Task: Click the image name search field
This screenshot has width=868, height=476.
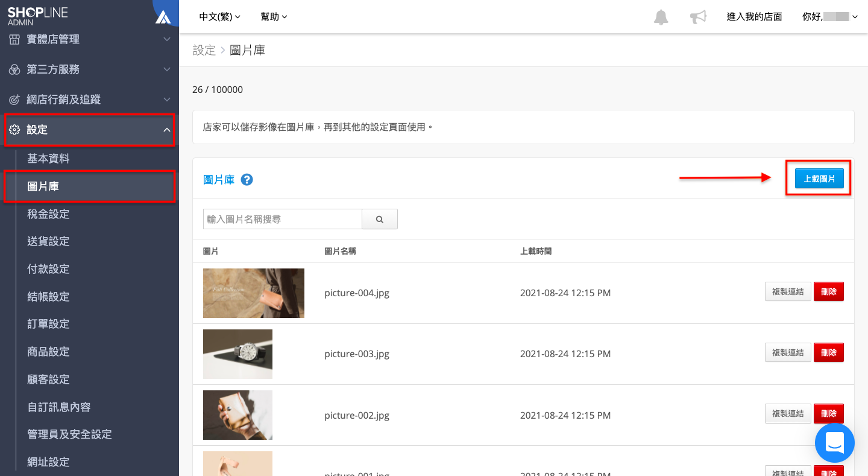Action: pyautogui.click(x=283, y=220)
